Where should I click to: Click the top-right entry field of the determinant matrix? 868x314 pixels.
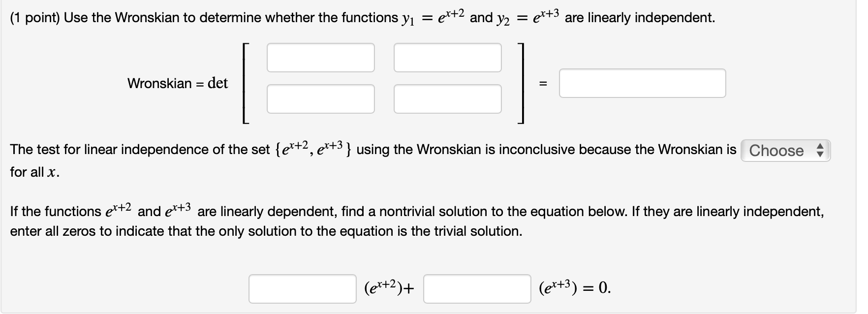pos(447,58)
